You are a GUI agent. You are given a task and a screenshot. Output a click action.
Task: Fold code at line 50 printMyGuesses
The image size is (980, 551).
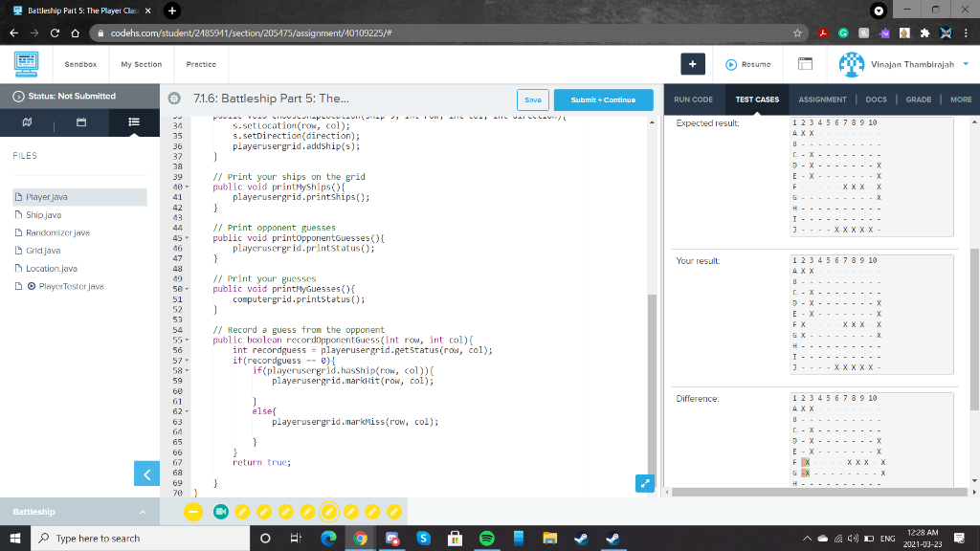(187, 289)
